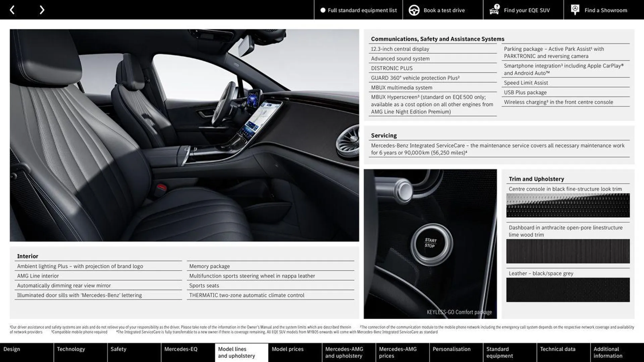The image size is (644, 362).
Task: Click the 'Interior' section heading
Action: tap(28, 256)
